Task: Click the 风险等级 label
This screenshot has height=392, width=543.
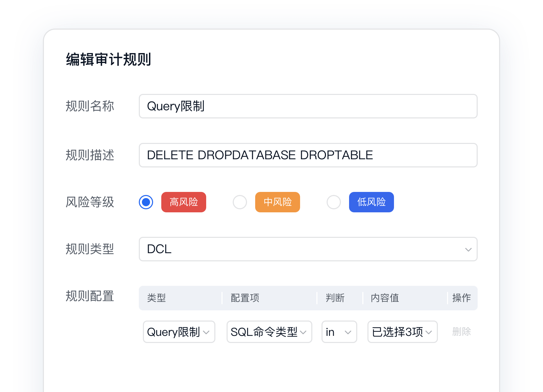Action: 90,202
